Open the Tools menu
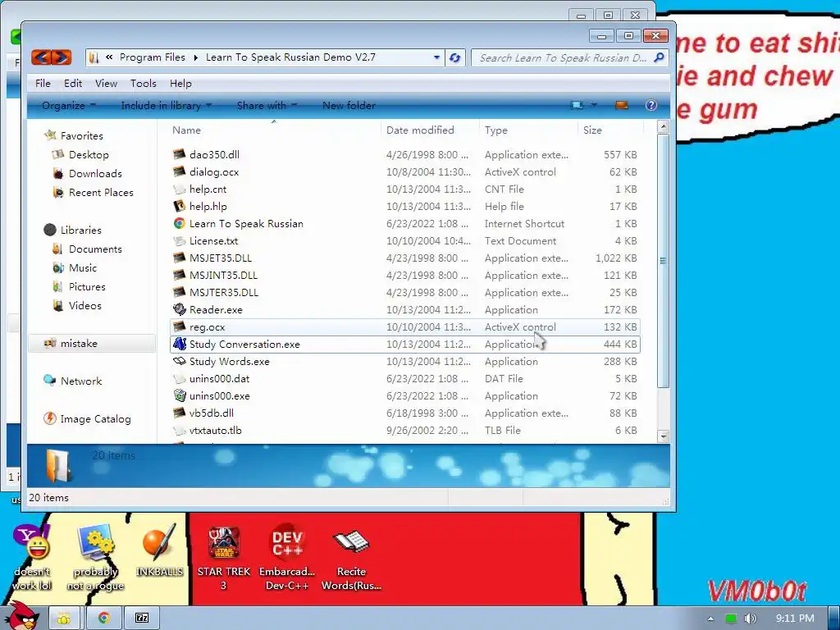The width and height of the screenshot is (840, 630). click(x=144, y=84)
